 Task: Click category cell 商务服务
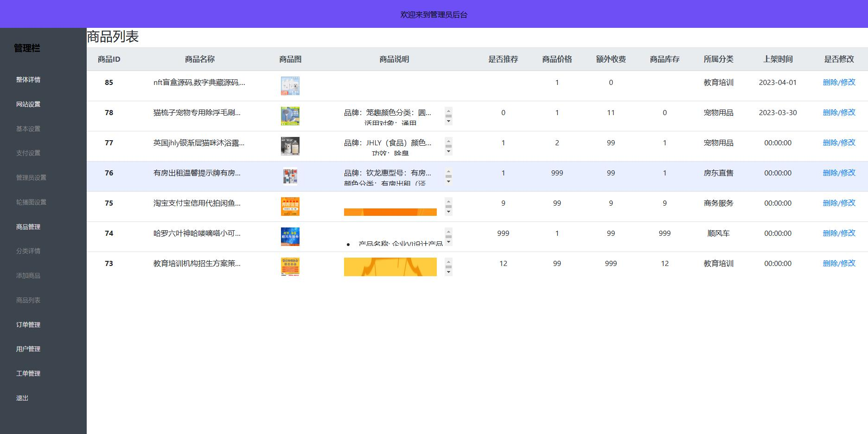click(718, 203)
